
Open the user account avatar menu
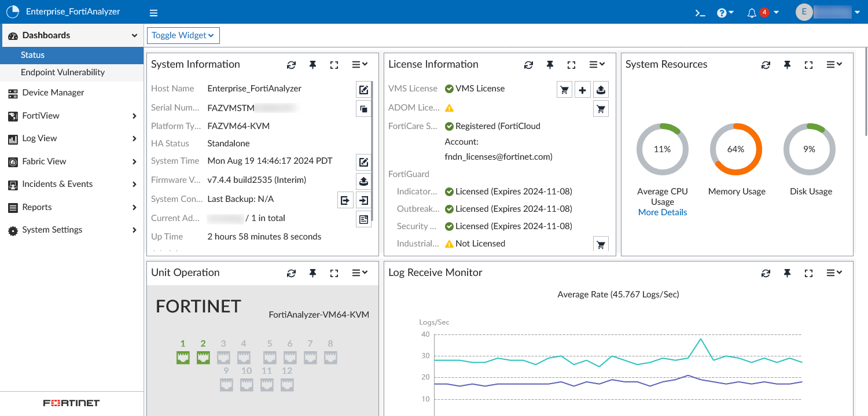(x=827, y=13)
